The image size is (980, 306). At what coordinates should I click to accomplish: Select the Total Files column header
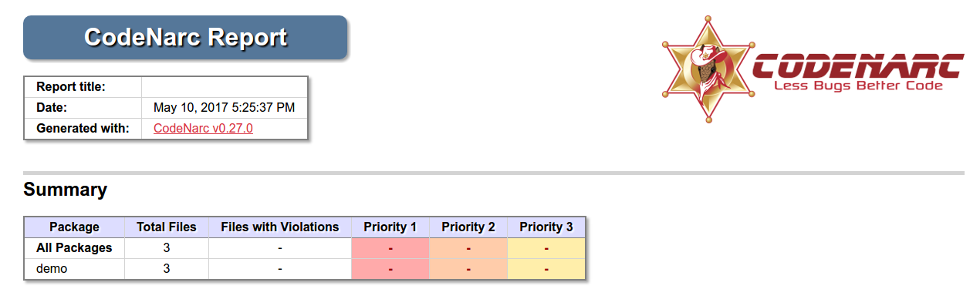[x=167, y=227]
